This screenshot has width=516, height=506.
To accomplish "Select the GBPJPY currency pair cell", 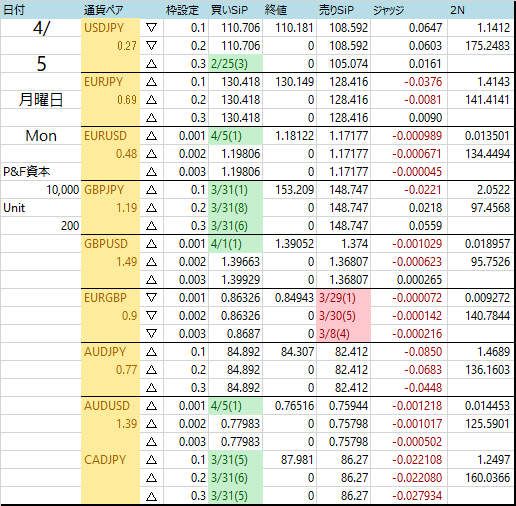I will point(110,190).
